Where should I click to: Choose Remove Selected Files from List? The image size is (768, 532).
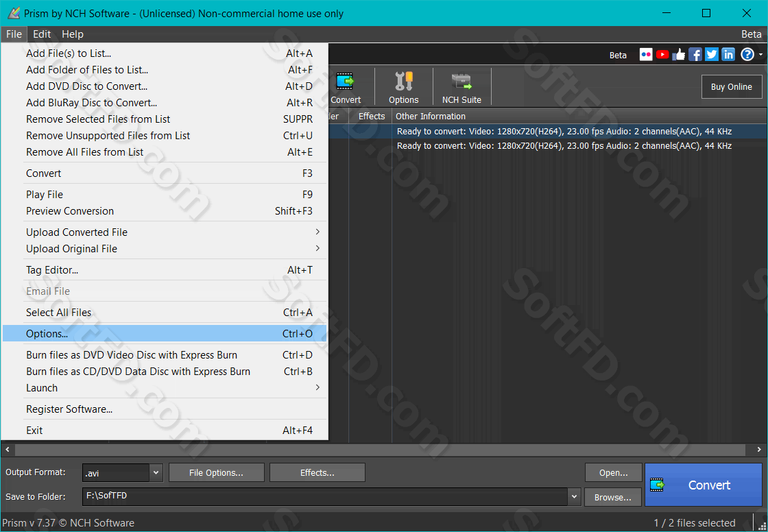coord(164,119)
